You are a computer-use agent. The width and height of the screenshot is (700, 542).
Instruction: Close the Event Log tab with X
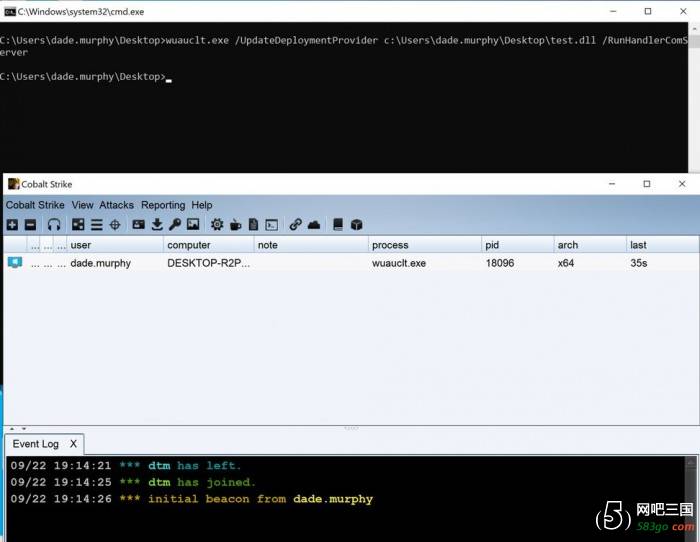click(x=73, y=444)
